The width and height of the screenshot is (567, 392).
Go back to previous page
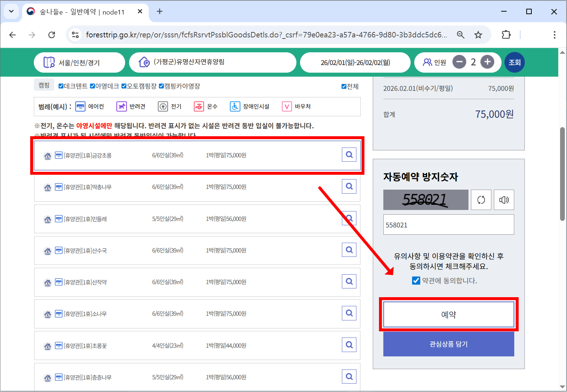13,35
